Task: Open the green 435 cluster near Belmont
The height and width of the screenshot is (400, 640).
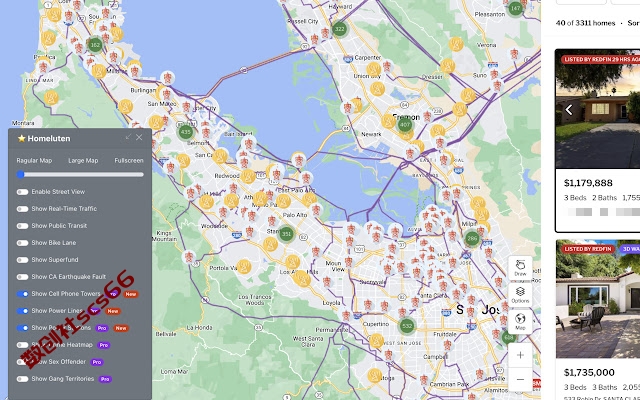Action: (x=186, y=132)
